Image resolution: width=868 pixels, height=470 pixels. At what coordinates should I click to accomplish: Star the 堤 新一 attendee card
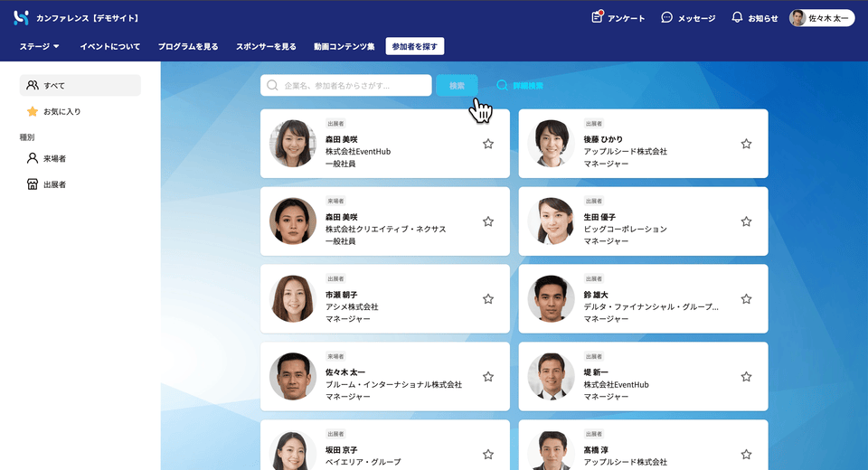pos(746,376)
